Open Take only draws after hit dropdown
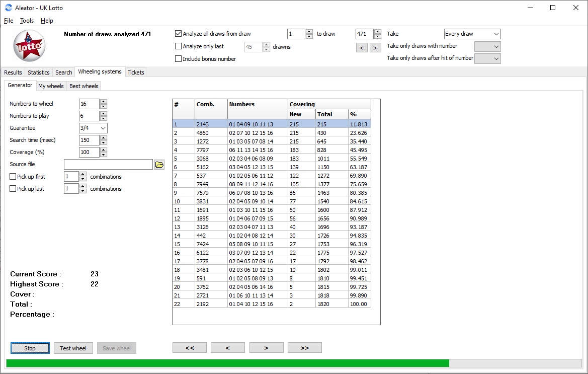 point(487,58)
